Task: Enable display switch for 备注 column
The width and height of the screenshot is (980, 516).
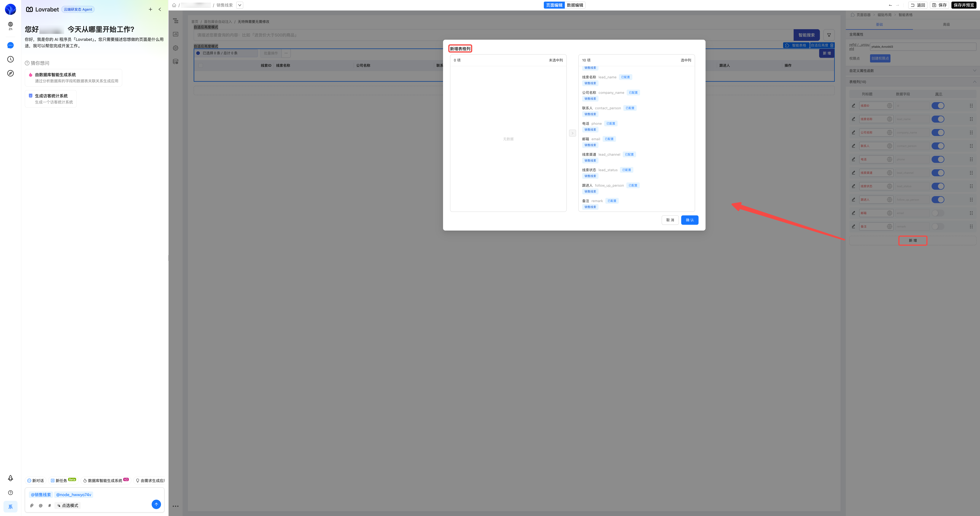Action: click(x=938, y=227)
